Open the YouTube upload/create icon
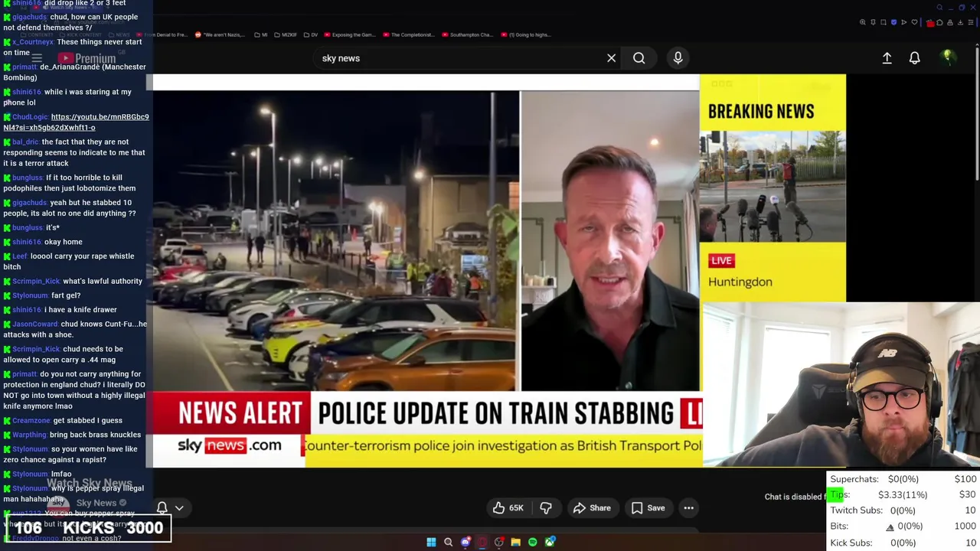This screenshot has width=980, height=551. point(887,58)
